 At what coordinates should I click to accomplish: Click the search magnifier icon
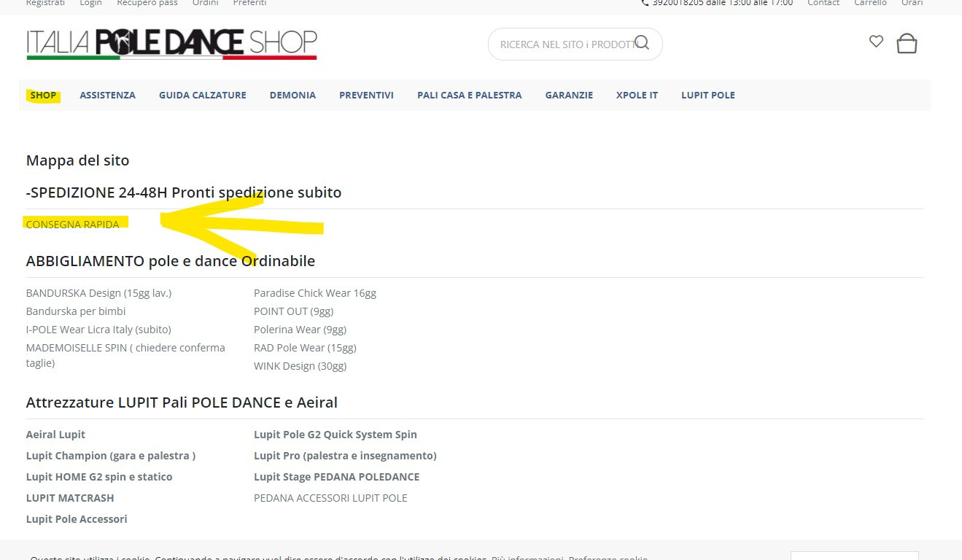point(642,42)
